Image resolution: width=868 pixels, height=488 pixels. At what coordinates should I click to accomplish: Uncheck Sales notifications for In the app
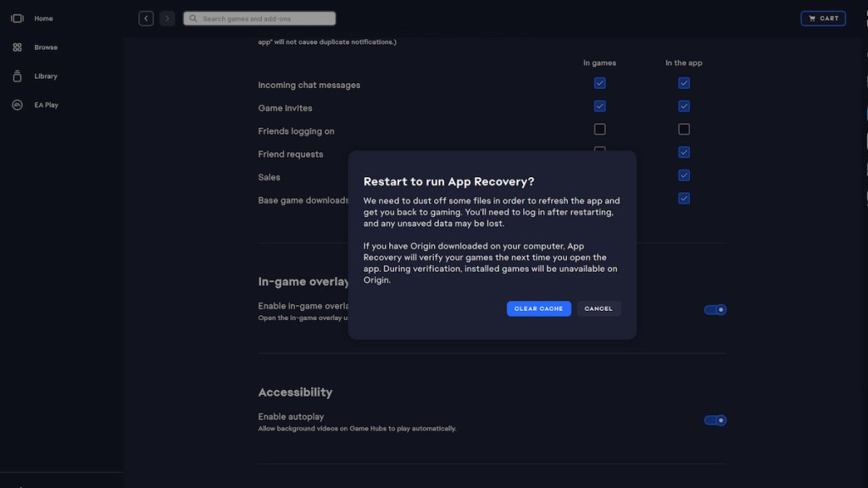[x=684, y=175]
